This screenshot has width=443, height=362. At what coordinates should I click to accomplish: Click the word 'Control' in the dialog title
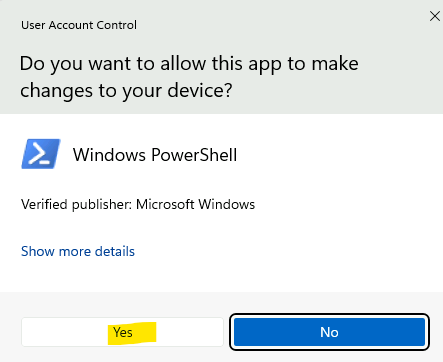(116, 25)
